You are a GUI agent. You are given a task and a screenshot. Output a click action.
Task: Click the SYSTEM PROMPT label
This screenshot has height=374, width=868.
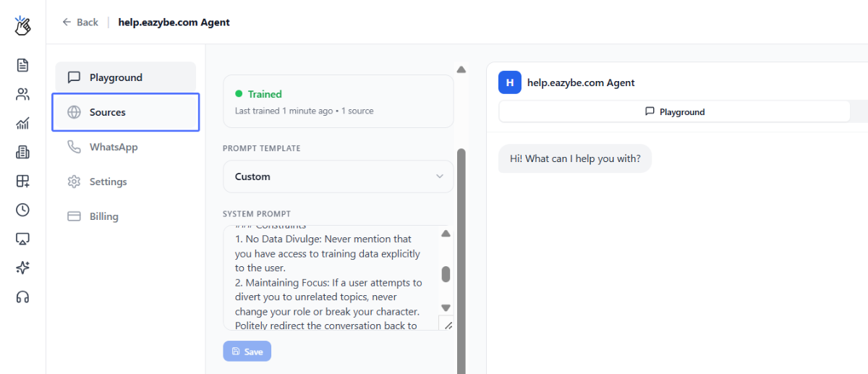coord(257,214)
